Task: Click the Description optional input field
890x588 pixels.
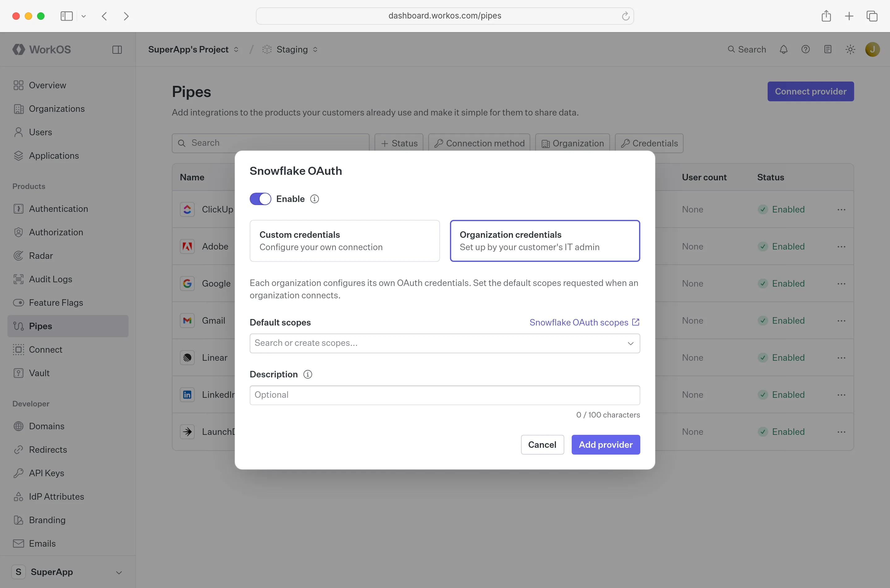Action: click(x=445, y=395)
